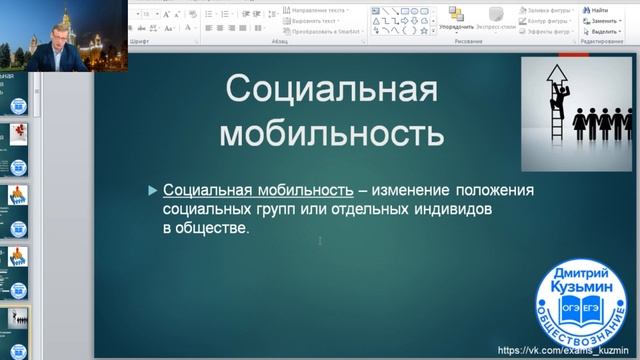The height and width of the screenshot is (360, 640).
Task: Decrease list indent level
Action: click(245, 15)
